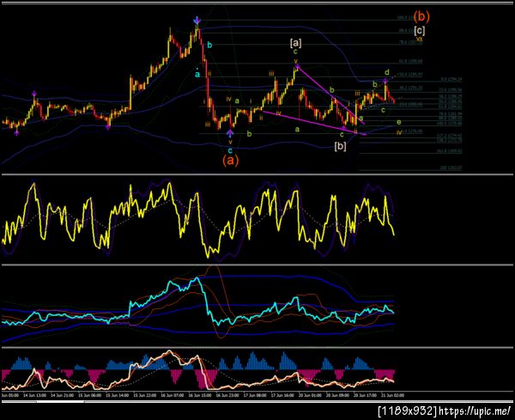Click the '15 Jun 22:00' time label
This screenshot has width=515, height=420.
pos(144,395)
